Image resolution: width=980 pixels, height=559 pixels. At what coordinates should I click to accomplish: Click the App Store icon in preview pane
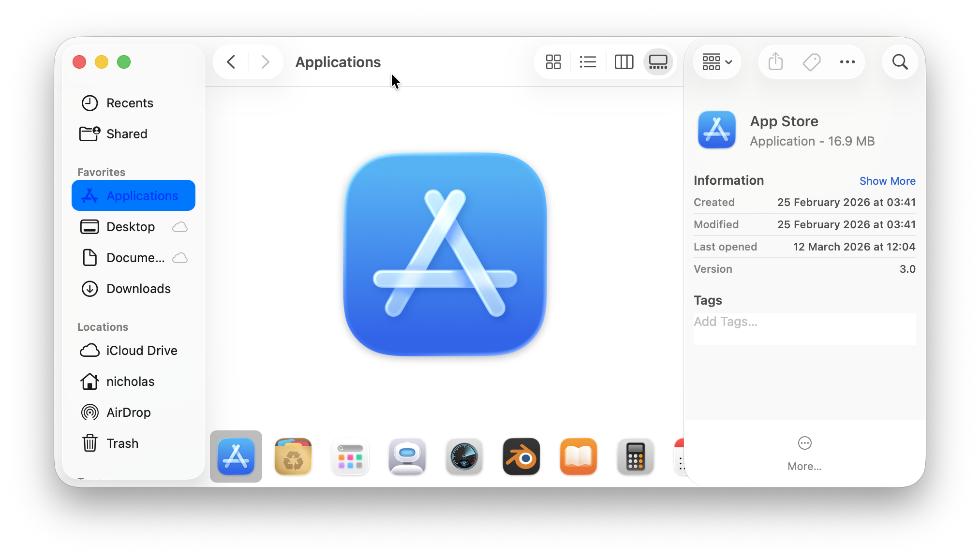(716, 130)
